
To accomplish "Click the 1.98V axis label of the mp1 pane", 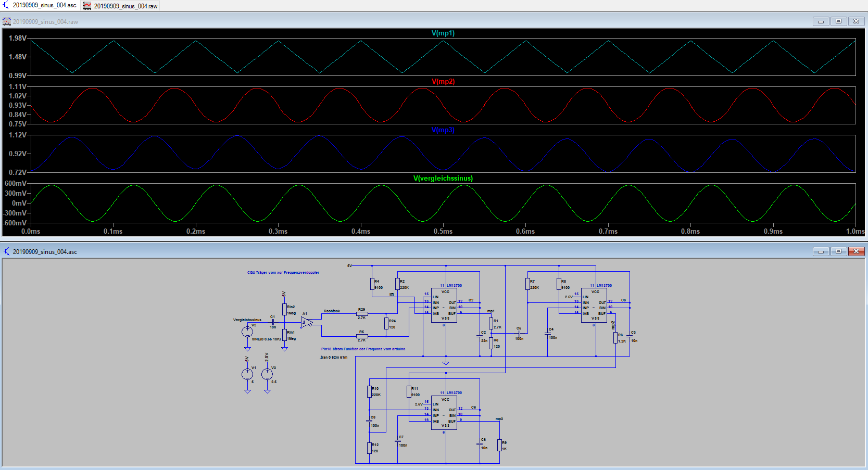I will pos(18,38).
